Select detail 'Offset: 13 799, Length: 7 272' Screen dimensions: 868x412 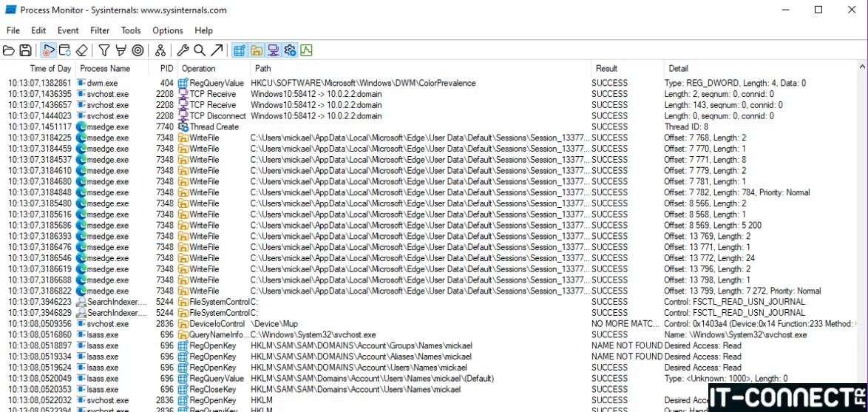click(x=715, y=291)
